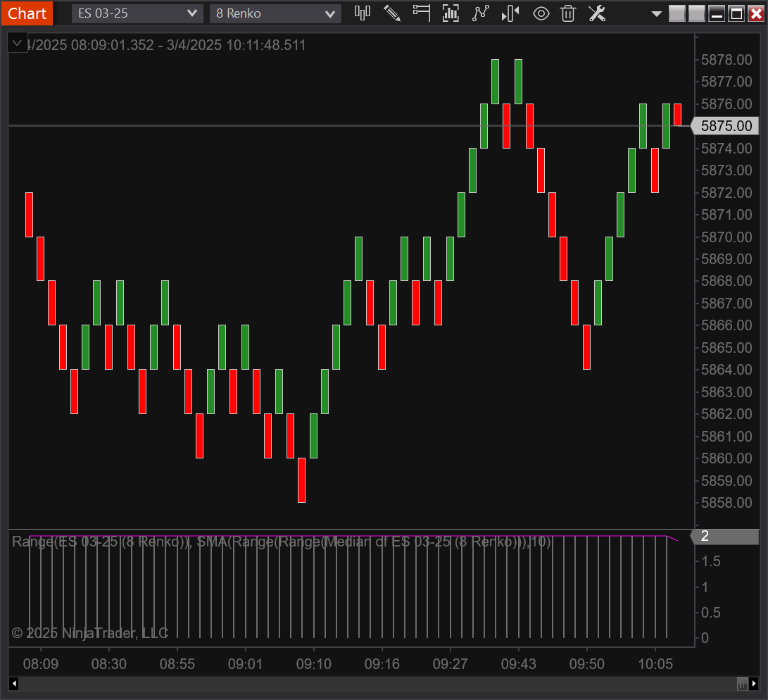
Task: Click the Data Box playback bar icon
Action: (x=510, y=13)
